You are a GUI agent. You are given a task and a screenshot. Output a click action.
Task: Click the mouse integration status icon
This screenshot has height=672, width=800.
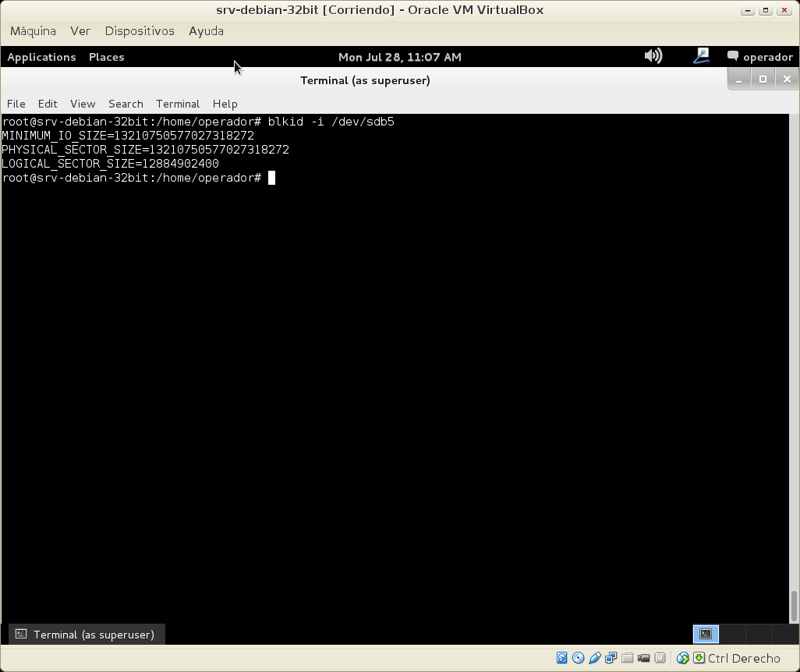pos(682,658)
